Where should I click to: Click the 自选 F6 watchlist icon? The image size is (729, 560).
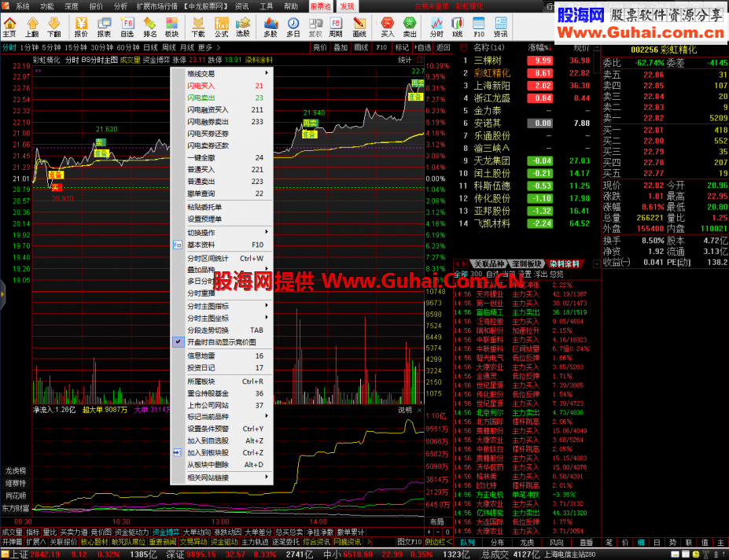pos(127,27)
